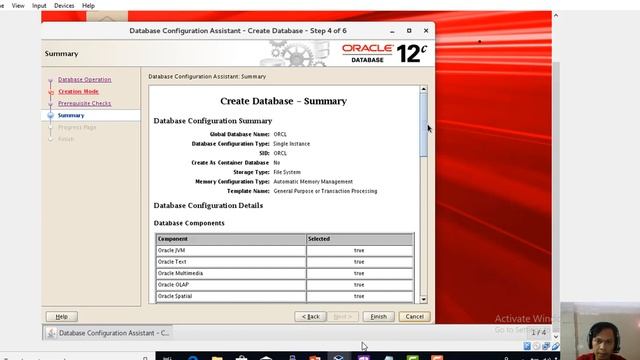Select the Summary step in sidebar

pos(71,116)
